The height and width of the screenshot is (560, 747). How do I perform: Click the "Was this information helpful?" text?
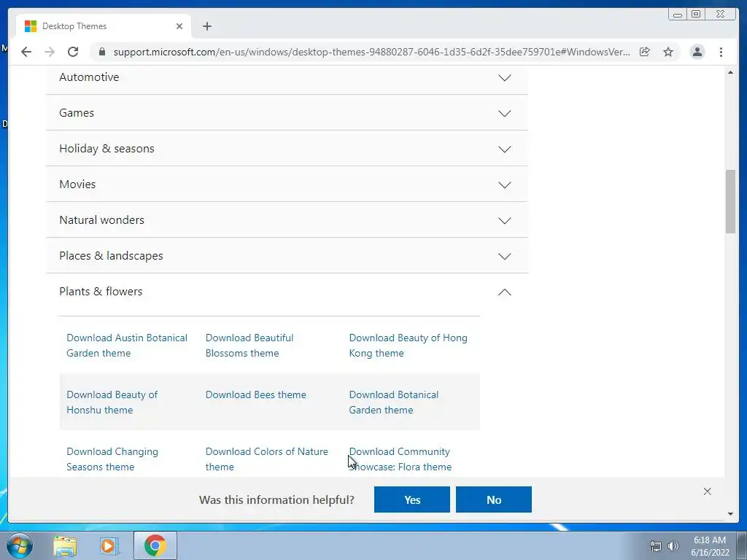coord(276,499)
